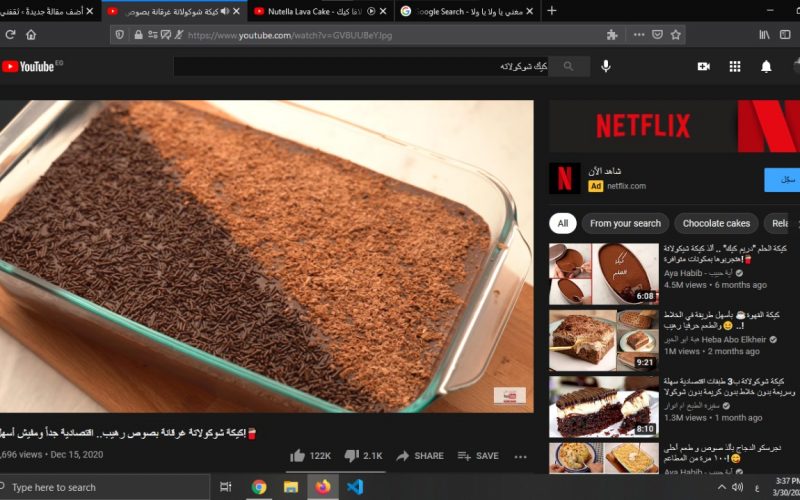
Task: View site security via the padlock icon
Action: click(138, 35)
